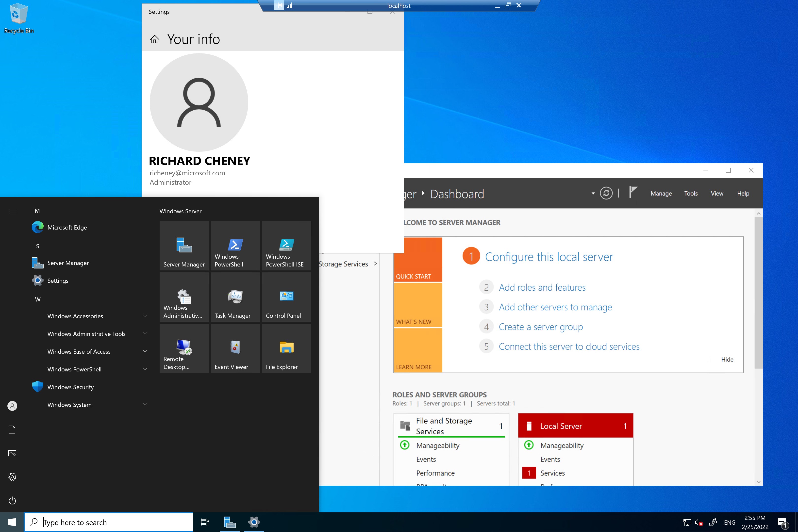798x532 pixels.
Task: Open the Windows PowerShell ISE tile
Action: (x=286, y=246)
